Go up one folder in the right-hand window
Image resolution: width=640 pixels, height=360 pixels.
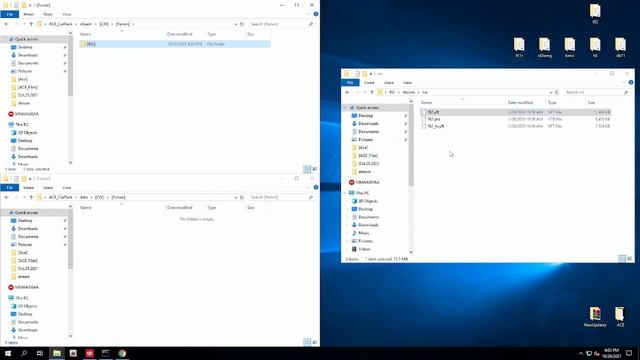(x=372, y=92)
